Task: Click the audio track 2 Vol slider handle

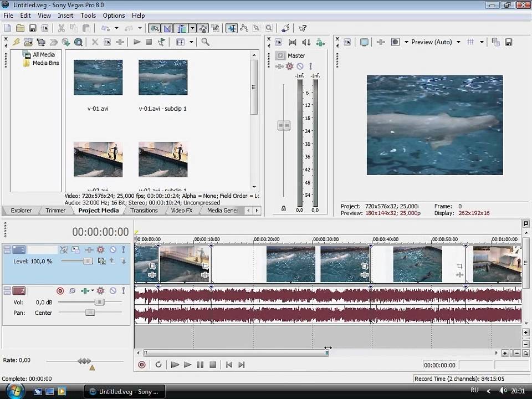Action: pos(99,302)
